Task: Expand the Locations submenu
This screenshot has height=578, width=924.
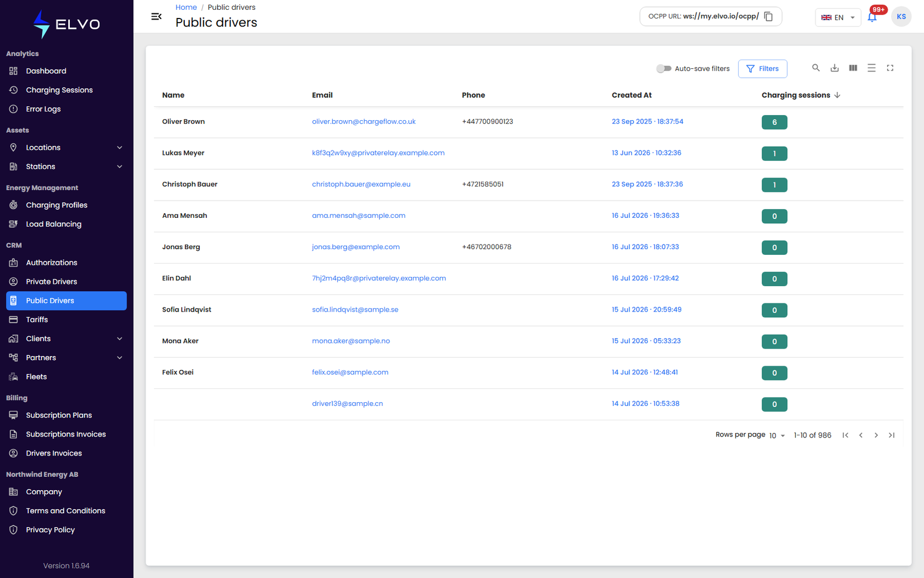Action: pyautogui.click(x=120, y=147)
